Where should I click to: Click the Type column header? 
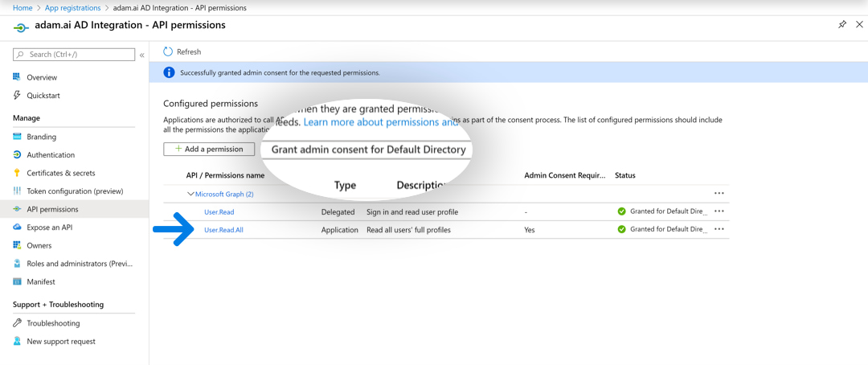click(345, 185)
